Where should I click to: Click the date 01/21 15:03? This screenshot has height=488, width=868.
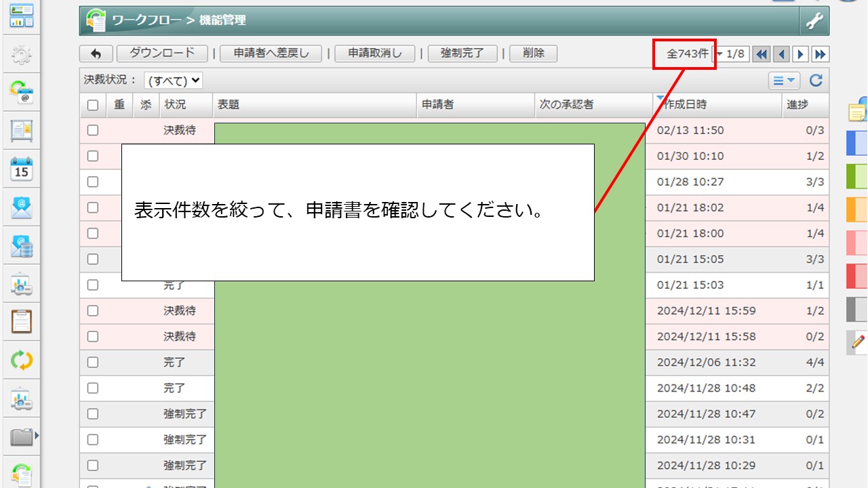point(690,285)
